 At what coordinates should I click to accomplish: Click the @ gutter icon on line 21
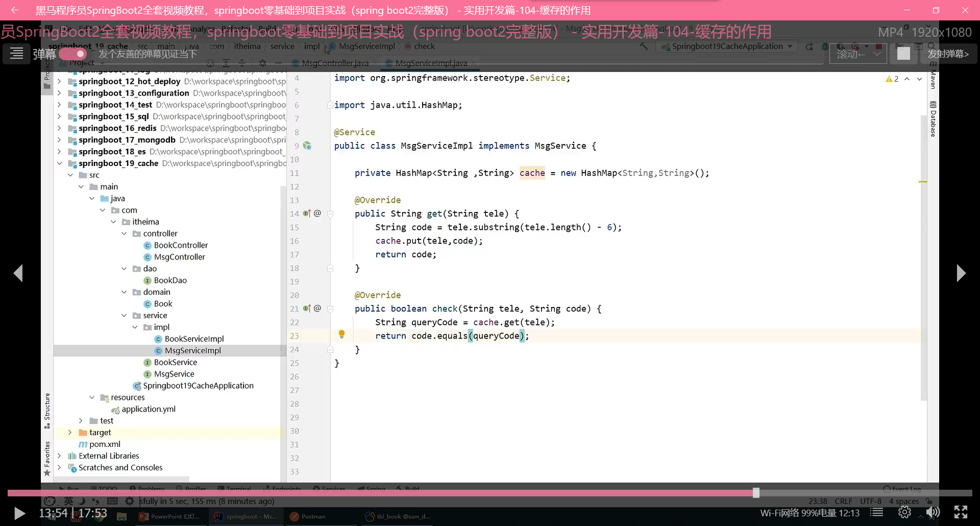(x=317, y=308)
